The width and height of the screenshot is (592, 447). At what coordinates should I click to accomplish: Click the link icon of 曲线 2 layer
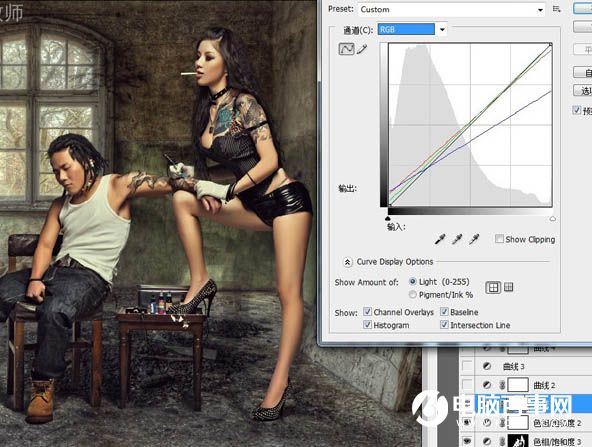point(502,385)
